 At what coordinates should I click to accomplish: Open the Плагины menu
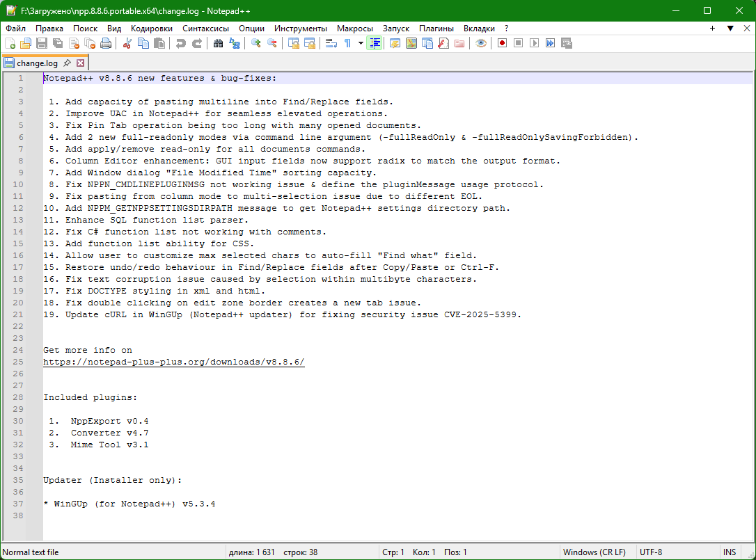pos(436,29)
